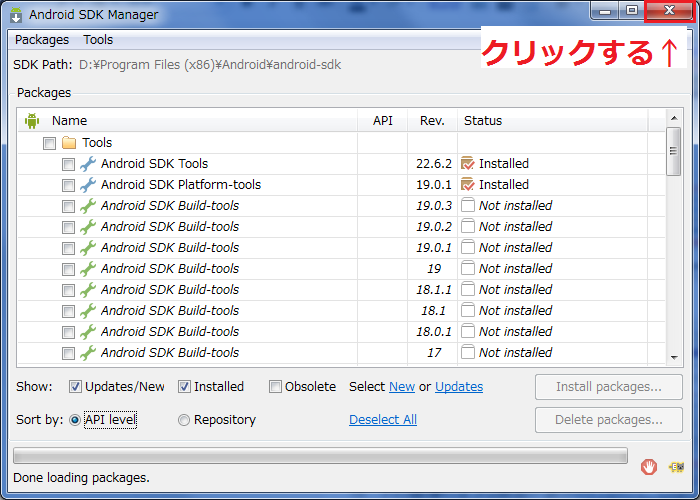Viewport: 700px width, 500px height.
Task: Click the Deselect All link
Action: point(383,420)
